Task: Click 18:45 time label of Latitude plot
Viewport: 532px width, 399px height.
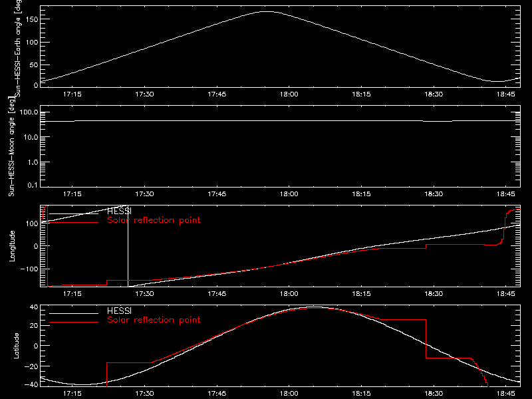Action: click(506, 394)
